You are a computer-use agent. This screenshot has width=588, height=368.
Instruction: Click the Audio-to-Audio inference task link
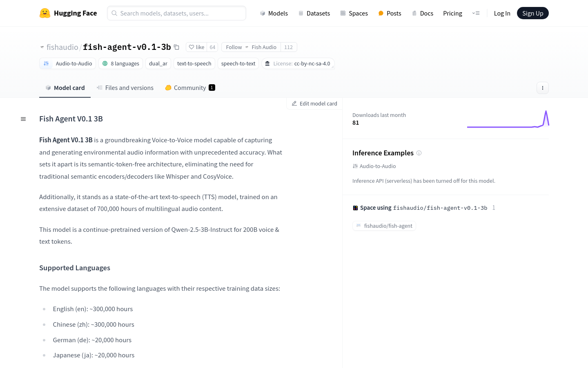point(374,166)
